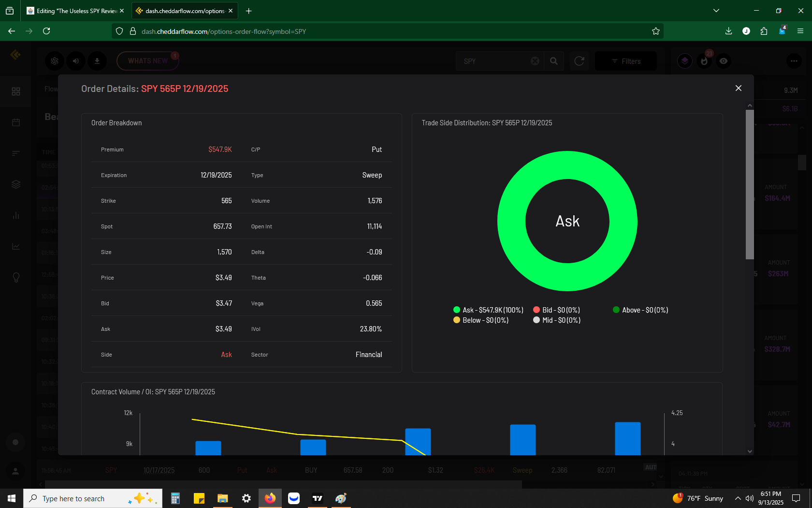Open the lightbulb ideas sidebar icon
The height and width of the screenshot is (508, 812).
tap(16, 277)
